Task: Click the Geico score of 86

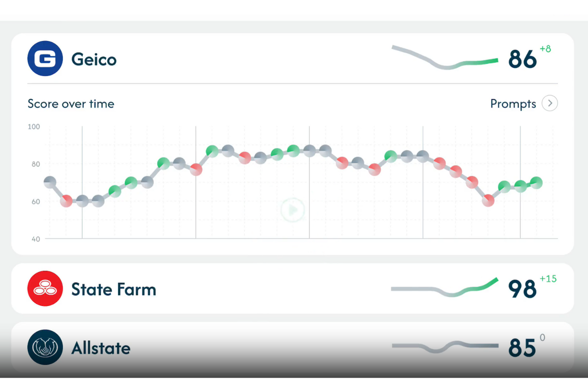Action: pyautogui.click(x=522, y=60)
